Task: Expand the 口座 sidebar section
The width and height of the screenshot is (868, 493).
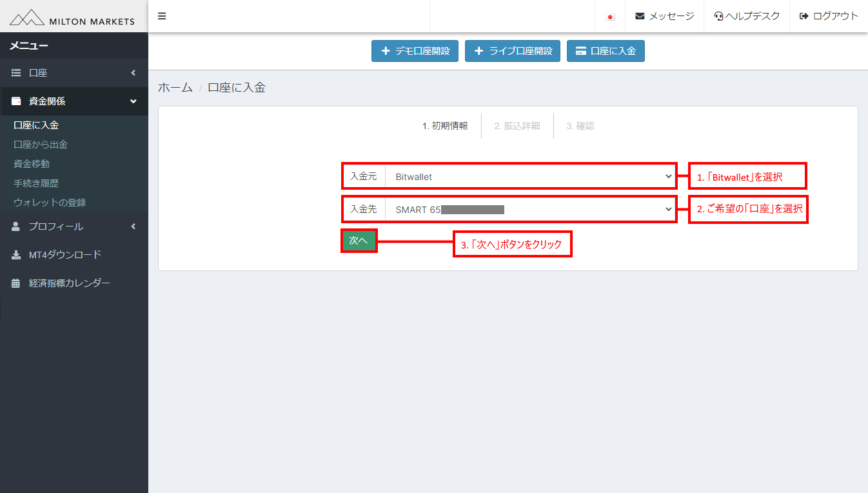Action: 74,72
